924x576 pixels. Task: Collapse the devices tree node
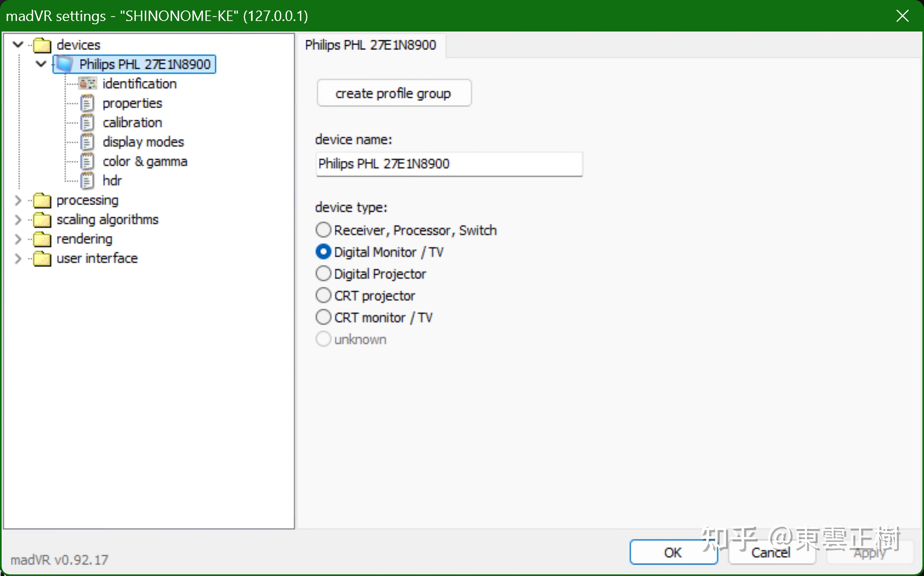click(x=18, y=44)
